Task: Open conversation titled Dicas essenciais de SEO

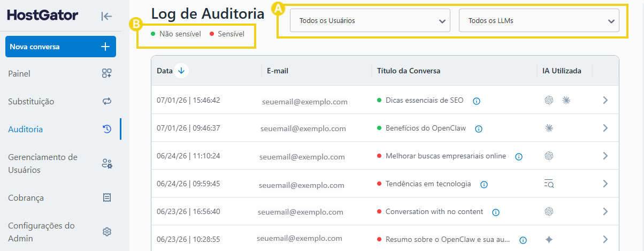Action: 424,100
